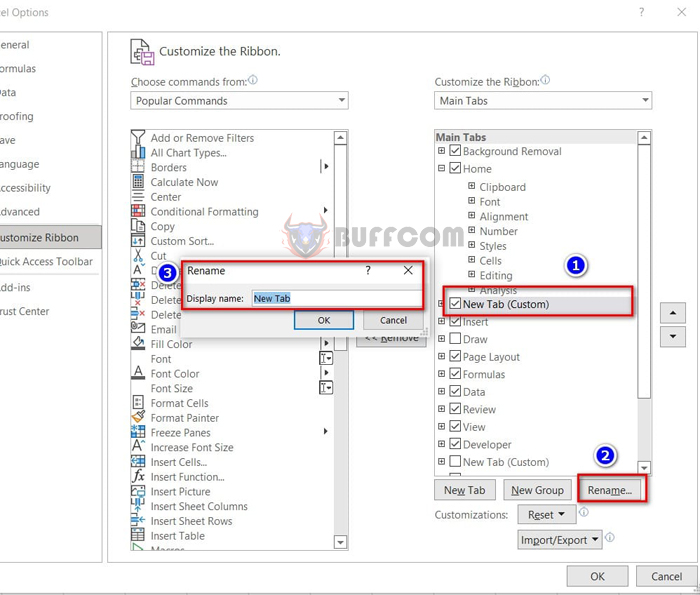Expand the Clipboard group
700x595 pixels.
point(471,185)
